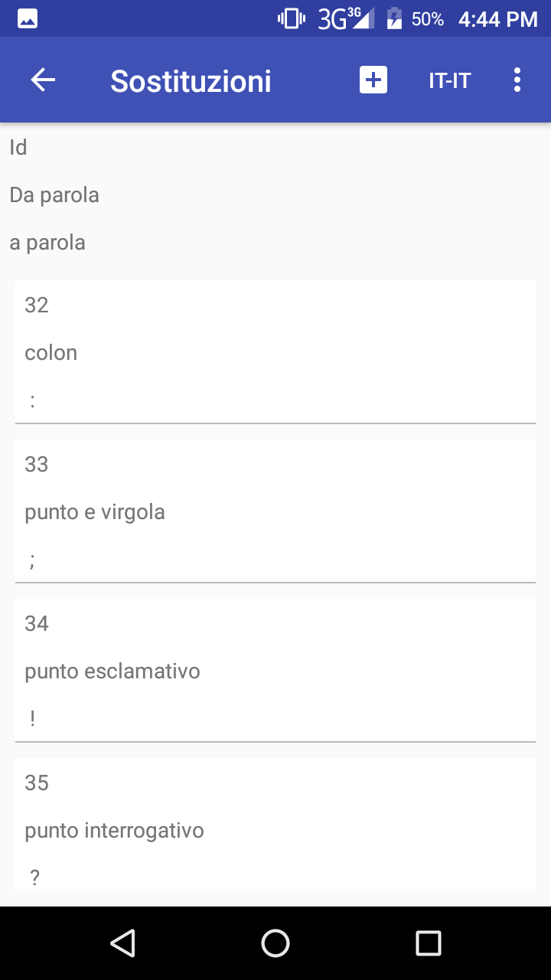Viewport: 551px width, 980px height.
Task: Tap the back arrow in the header
Action: [x=43, y=80]
